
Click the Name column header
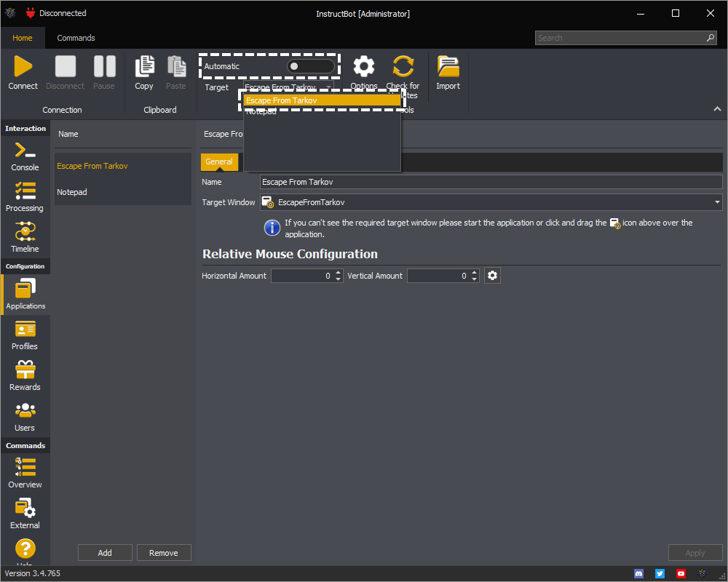(x=68, y=134)
